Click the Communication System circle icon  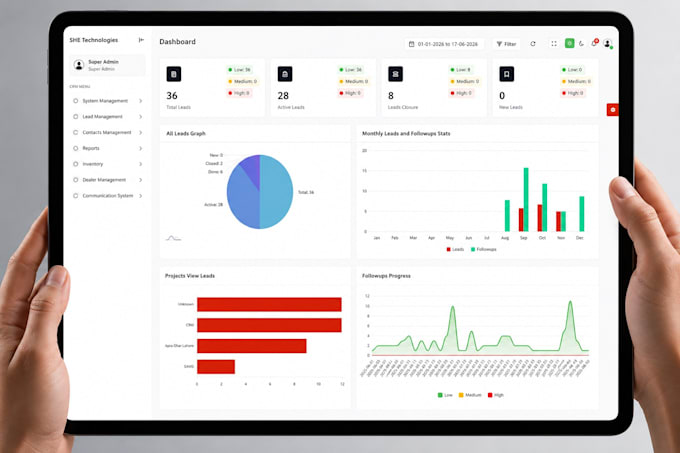point(75,196)
